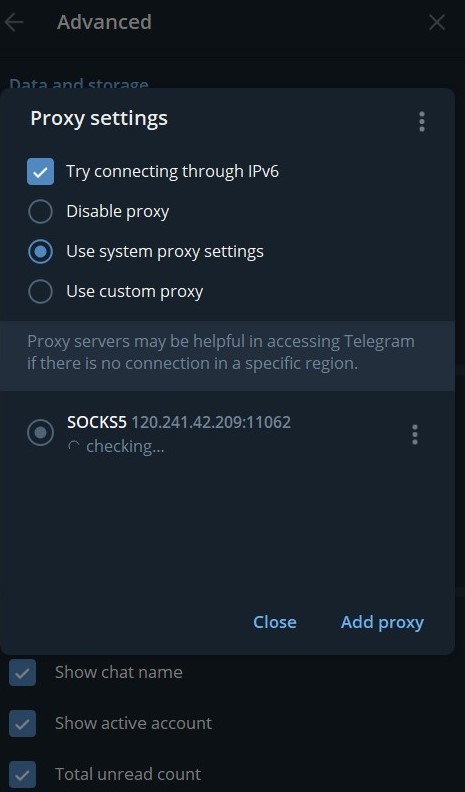Screen dimensions: 465x792
Task: Uncheck the Show chat name checkbox
Action: [x=22, y=672]
